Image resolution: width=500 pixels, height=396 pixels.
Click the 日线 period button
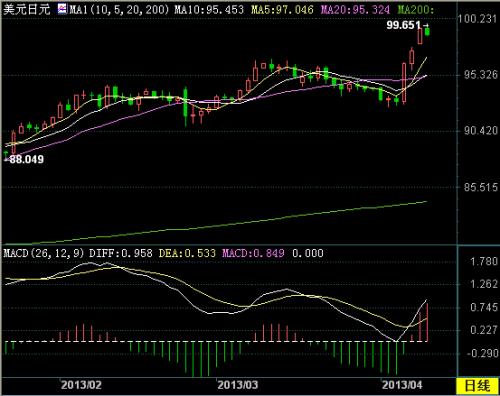click(478, 386)
